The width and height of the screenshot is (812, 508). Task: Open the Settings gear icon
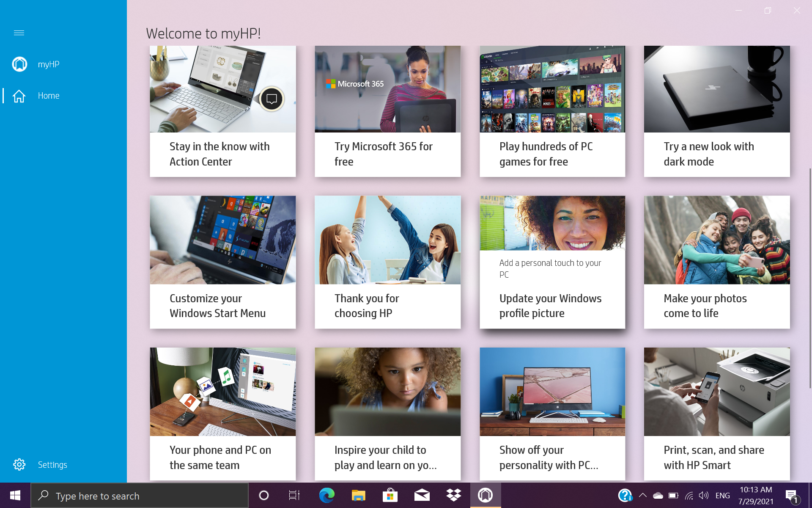(x=19, y=464)
